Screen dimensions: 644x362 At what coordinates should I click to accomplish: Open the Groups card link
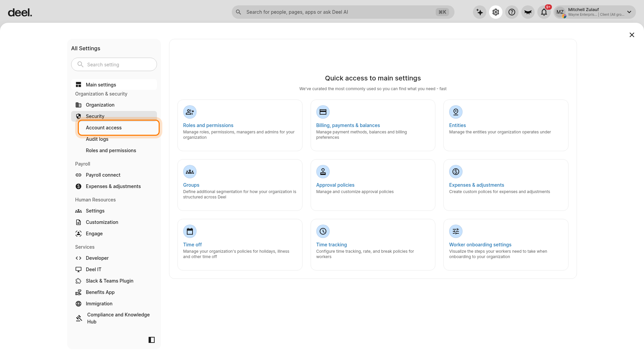191,185
